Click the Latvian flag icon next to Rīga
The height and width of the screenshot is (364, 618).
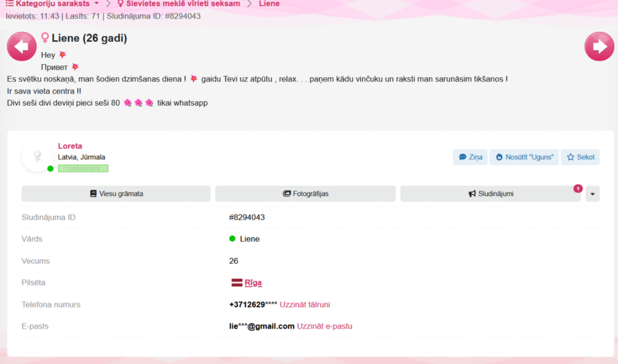point(237,282)
